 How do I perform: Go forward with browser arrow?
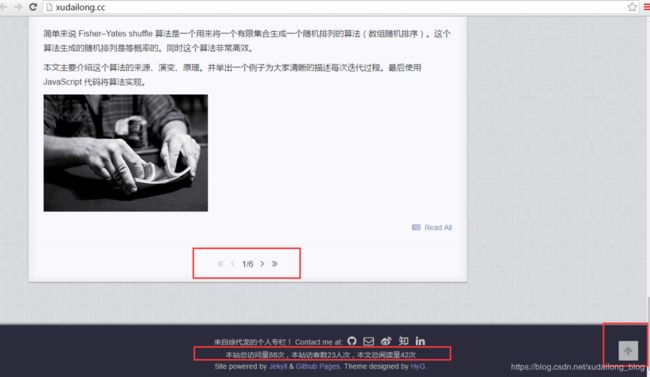coord(18,7)
